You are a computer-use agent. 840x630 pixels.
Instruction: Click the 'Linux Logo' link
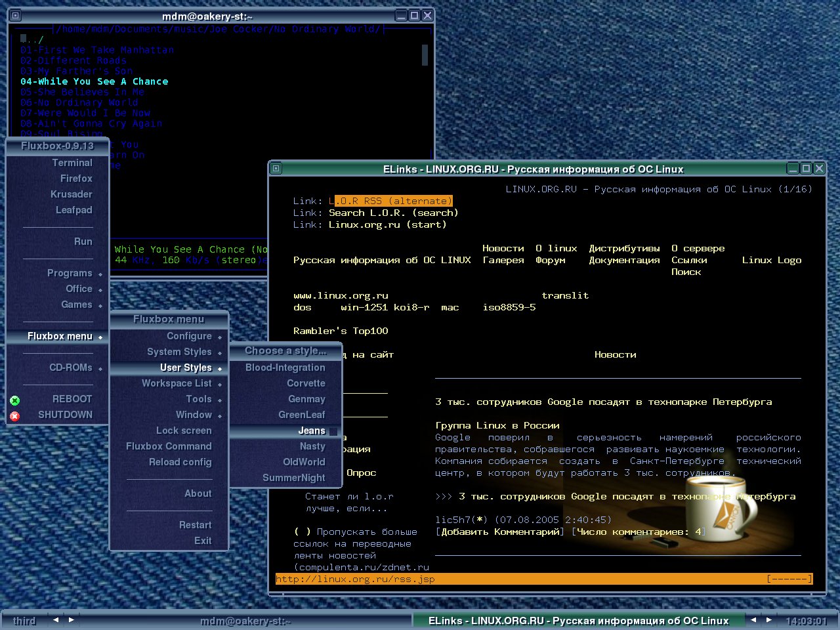[772, 260]
